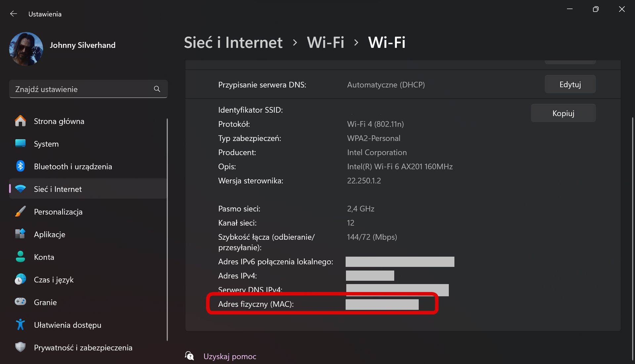The image size is (635, 364).
Task: Click Johnny Silverhand profile picture
Action: click(26, 49)
